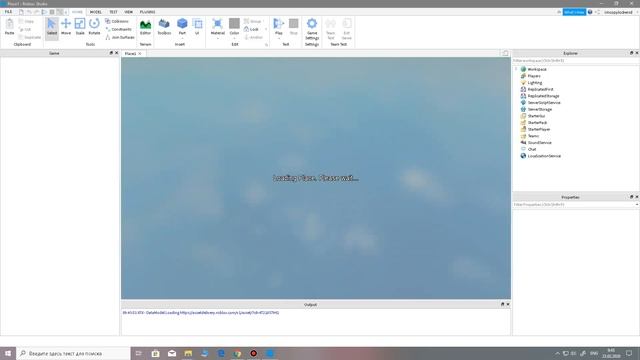This screenshot has height=360, width=640.
Task: Close the Explorer panel
Action: click(636, 53)
